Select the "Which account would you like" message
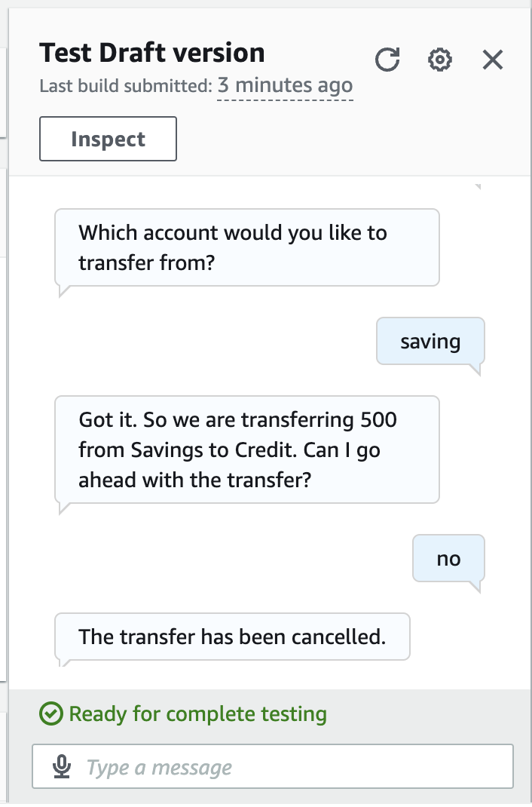The height and width of the screenshot is (807, 532). pos(246,247)
